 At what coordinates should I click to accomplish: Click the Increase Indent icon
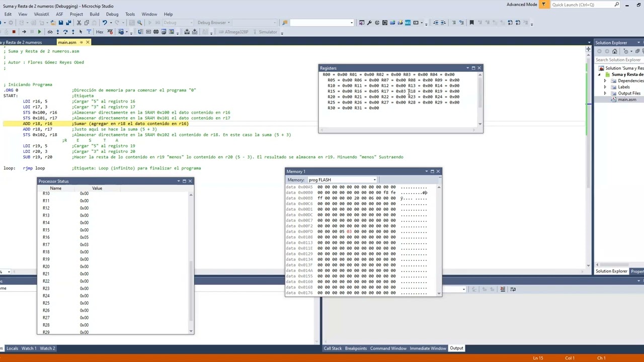click(443, 23)
